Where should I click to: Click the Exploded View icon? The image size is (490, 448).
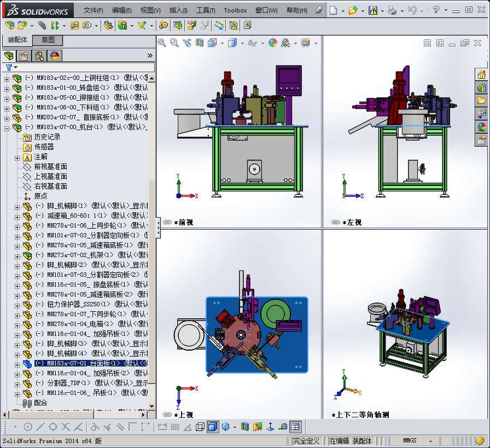[x=191, y=25]
